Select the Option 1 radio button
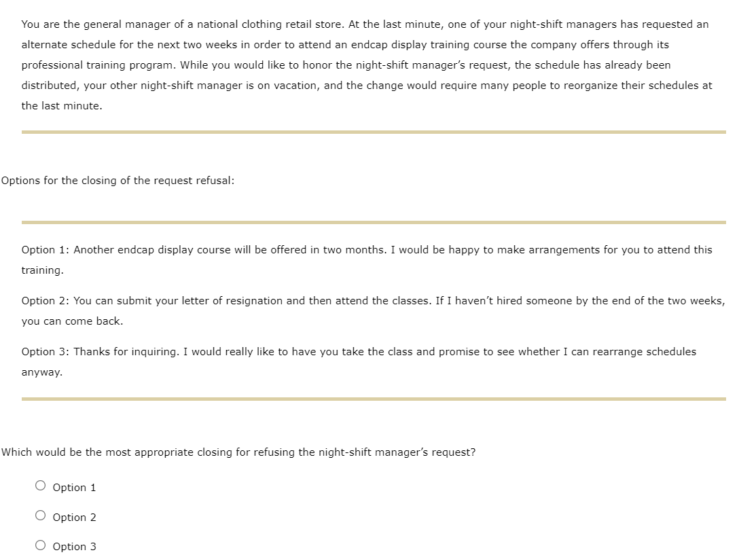756x559 pixels. point(40,486)
